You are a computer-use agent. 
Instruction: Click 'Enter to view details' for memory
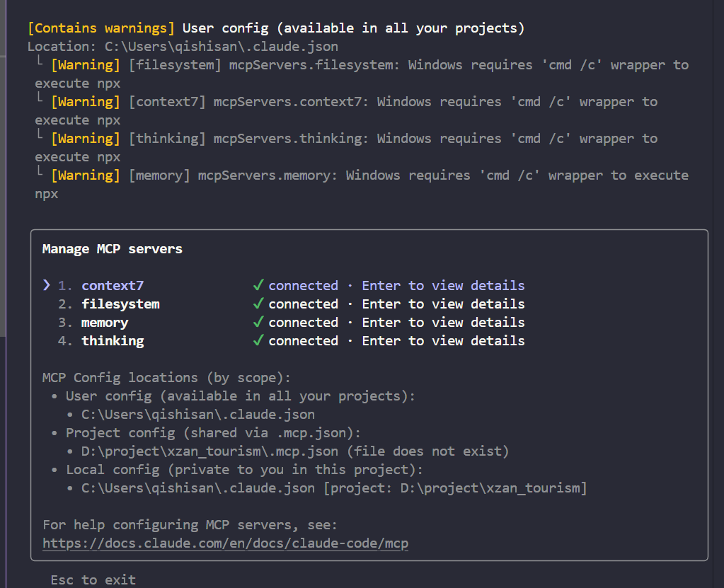tap(443, 323)
